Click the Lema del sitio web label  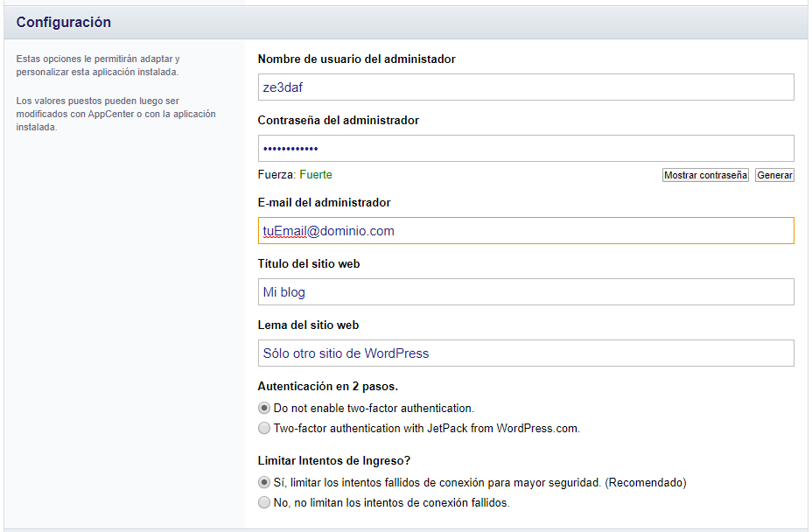tap(308, 325)
